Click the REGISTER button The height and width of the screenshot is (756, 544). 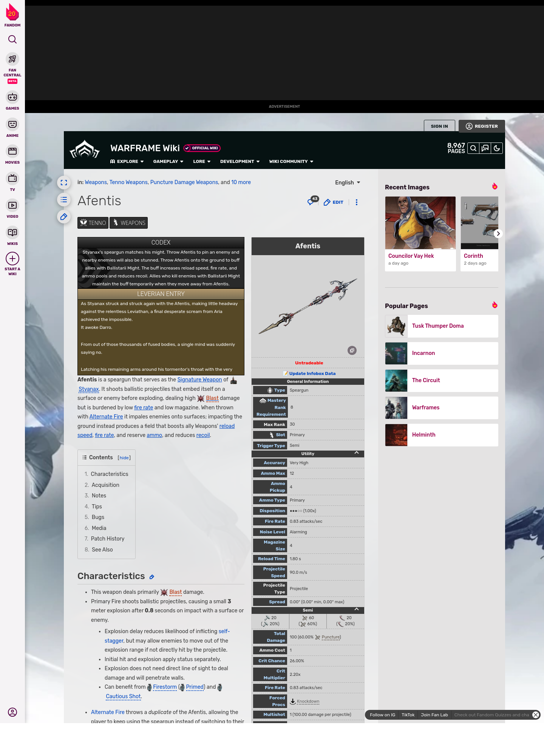click(x=482, y=126)
